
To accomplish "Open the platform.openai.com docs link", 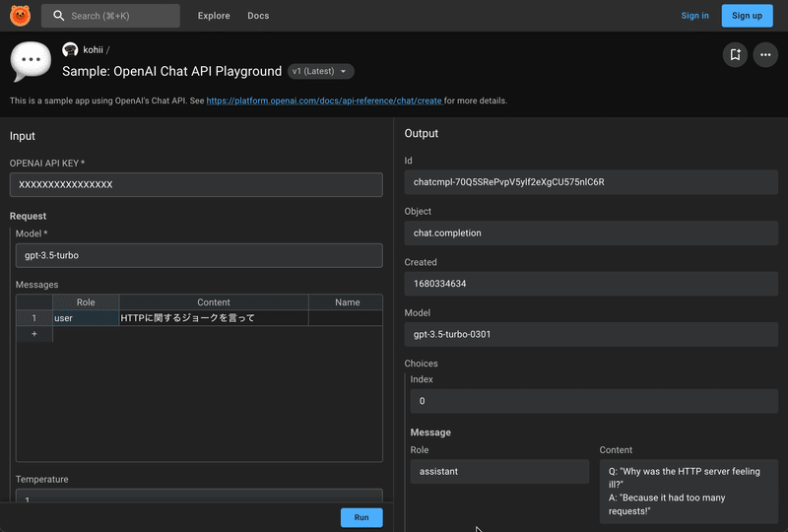I will tap(324, 100).
